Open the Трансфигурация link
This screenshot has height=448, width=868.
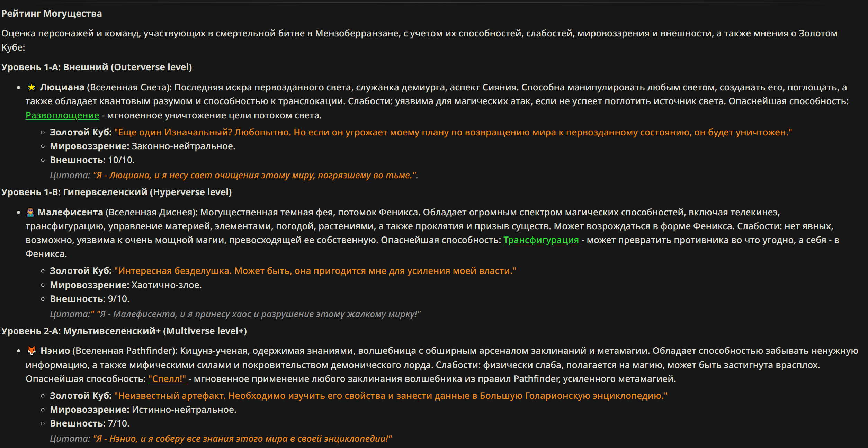pyautogui.click(x=541, y=240)
